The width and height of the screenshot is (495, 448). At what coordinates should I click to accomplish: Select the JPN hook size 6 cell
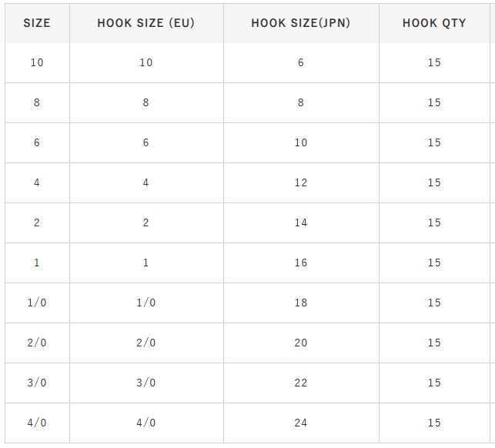tap(301, 62)
